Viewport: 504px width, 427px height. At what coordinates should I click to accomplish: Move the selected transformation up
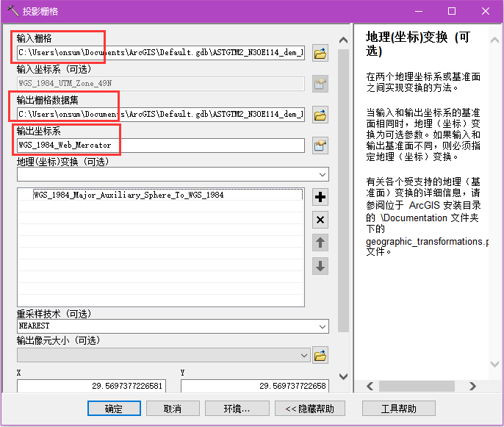click(x=320, y=243)
